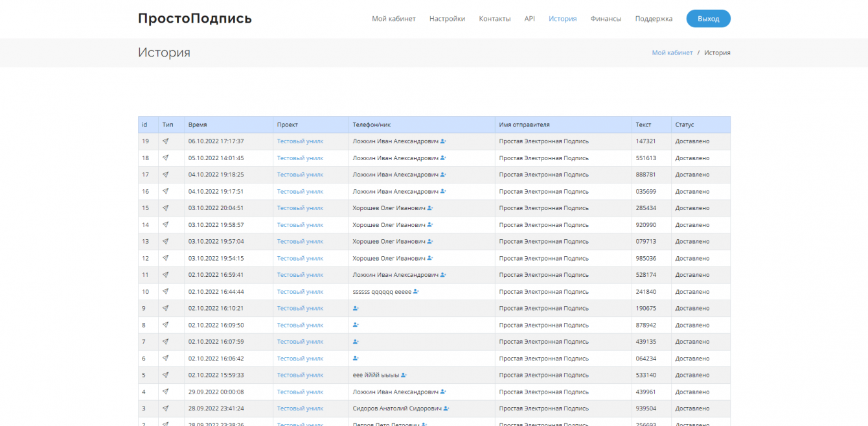Click add-contact icon next to Ложкин in row 19

(443, 141)
